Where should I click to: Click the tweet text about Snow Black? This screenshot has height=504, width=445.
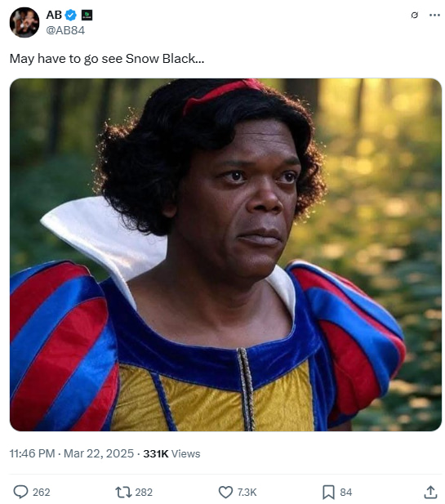pyautogui.click(x=107, y=59)
